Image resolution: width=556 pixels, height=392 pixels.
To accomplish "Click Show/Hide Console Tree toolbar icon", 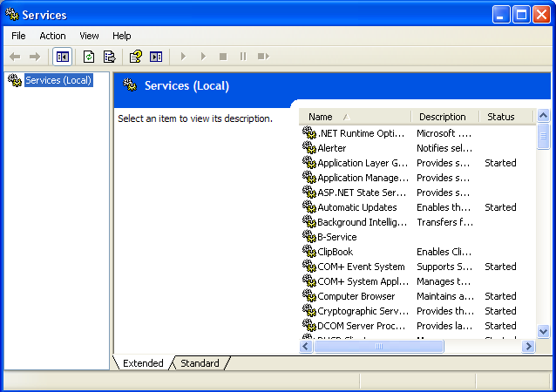I will point(62,57).
